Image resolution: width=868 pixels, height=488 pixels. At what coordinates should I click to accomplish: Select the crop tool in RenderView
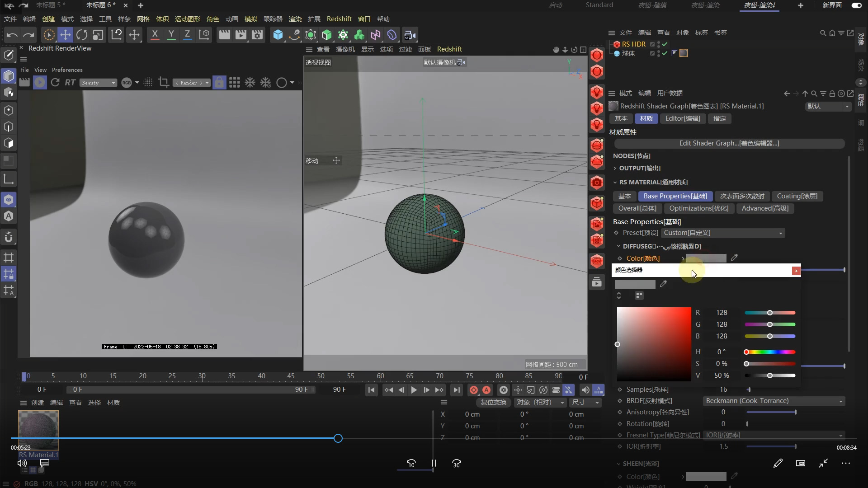(164, 82)
